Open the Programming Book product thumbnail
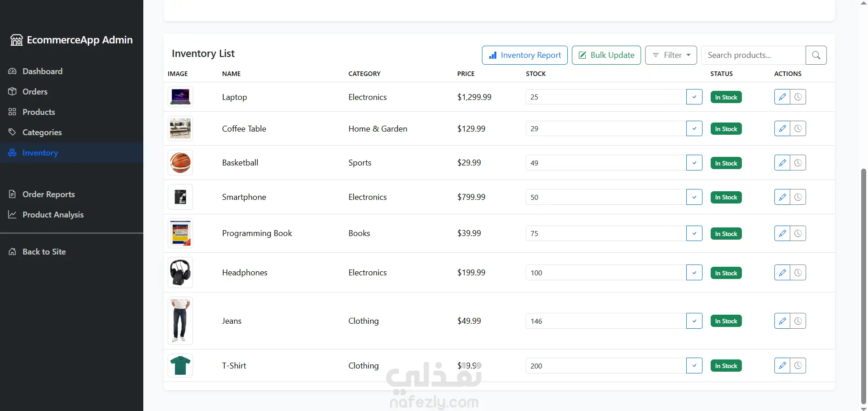 click(x=180, y=233)
